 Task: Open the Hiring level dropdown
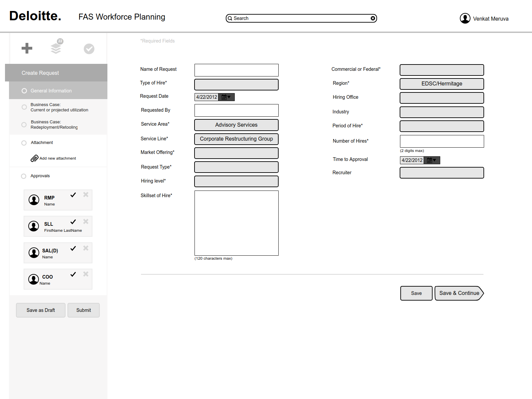[x=236, y=181]
